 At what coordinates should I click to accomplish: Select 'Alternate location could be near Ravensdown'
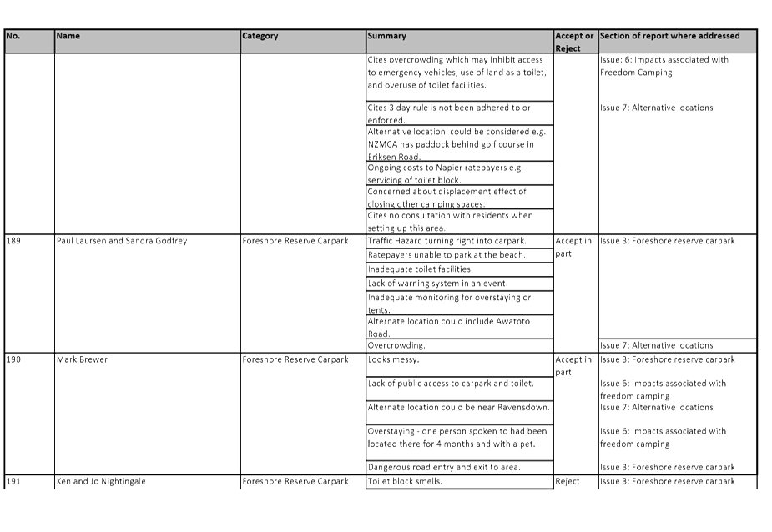coord(460,413)
